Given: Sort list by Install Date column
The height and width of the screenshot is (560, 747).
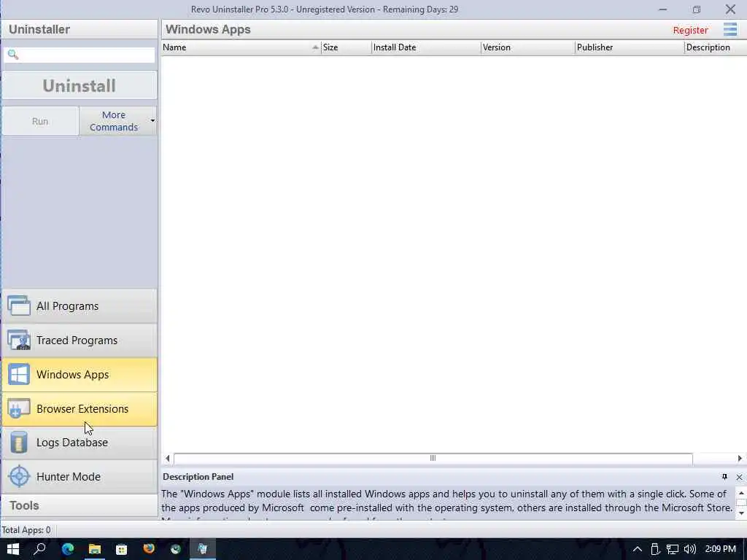Looking at the screenshot, I should click(x=426, y=47).
